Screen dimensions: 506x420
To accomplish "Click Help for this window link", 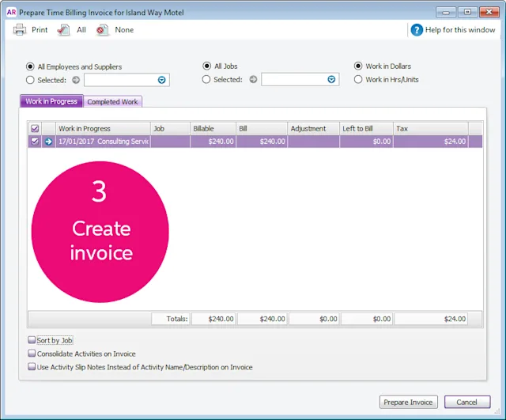I will pos(460,30).
